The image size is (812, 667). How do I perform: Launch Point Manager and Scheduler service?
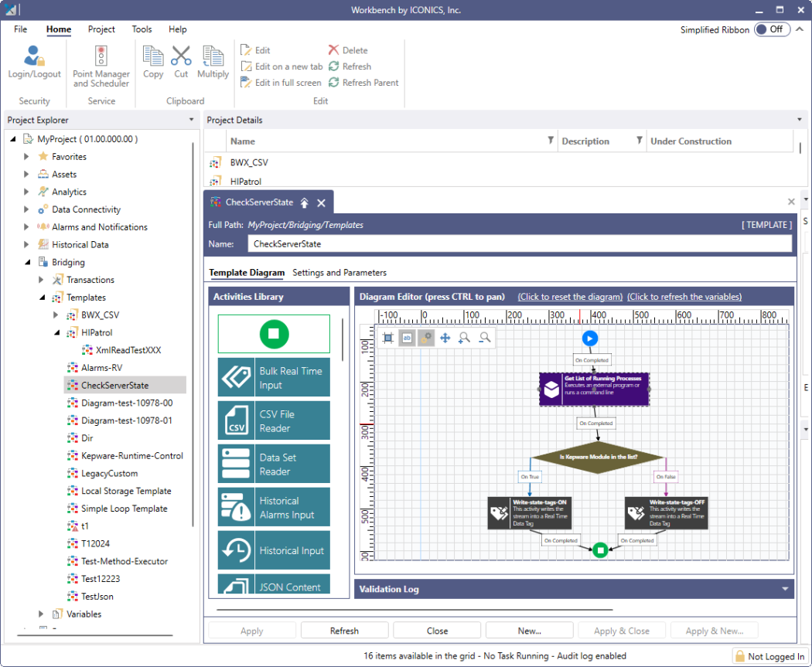[x=101, y=66]
